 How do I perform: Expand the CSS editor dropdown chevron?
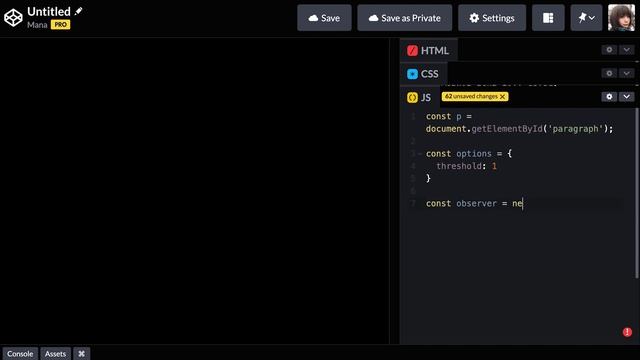click(626, 73)
